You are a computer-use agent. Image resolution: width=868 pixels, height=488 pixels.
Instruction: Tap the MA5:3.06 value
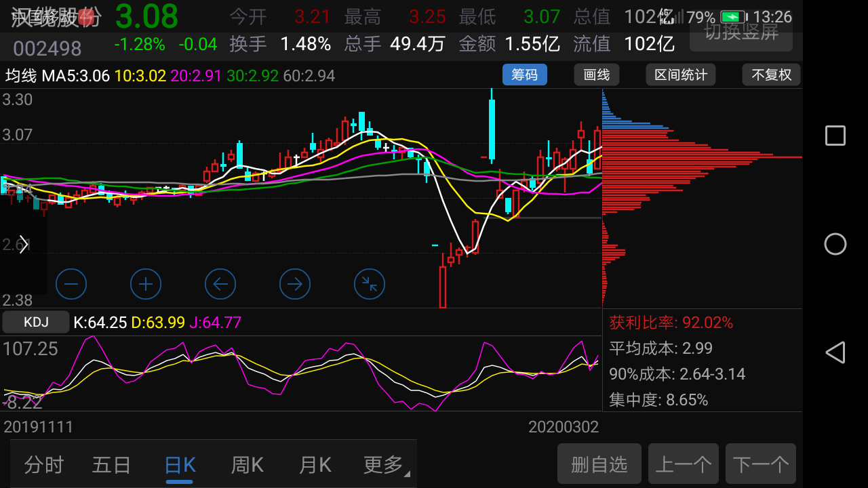point(76,75)
